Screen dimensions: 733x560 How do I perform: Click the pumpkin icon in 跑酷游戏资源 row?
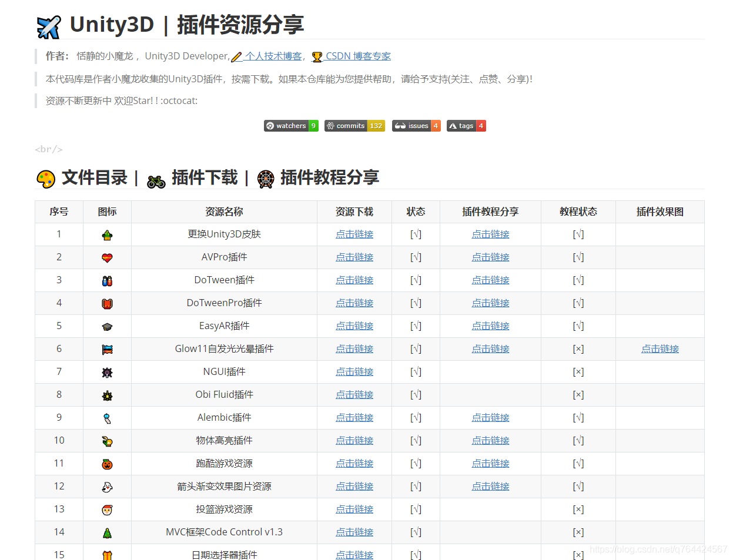click(x=107, y=464)
